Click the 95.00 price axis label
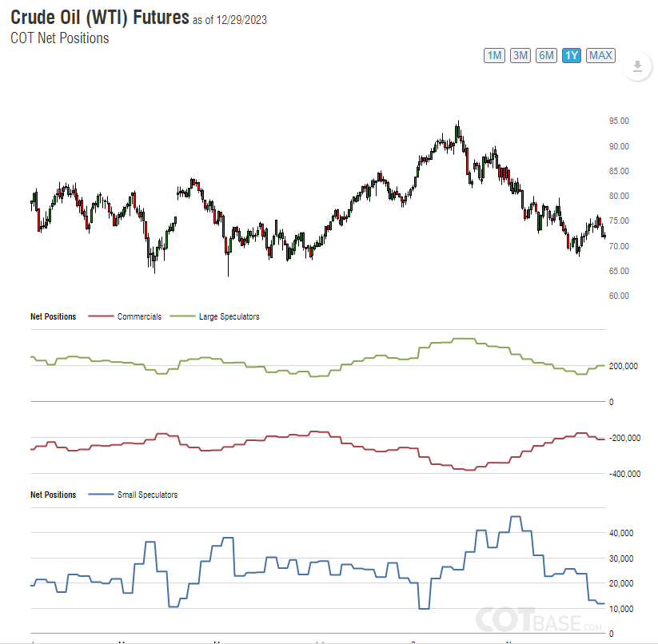The width and height of the screenshot is (658, 644). click(619, 121)
